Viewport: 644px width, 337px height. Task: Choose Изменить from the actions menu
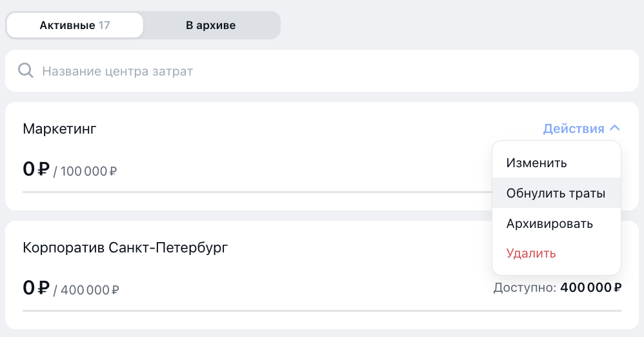537,163
